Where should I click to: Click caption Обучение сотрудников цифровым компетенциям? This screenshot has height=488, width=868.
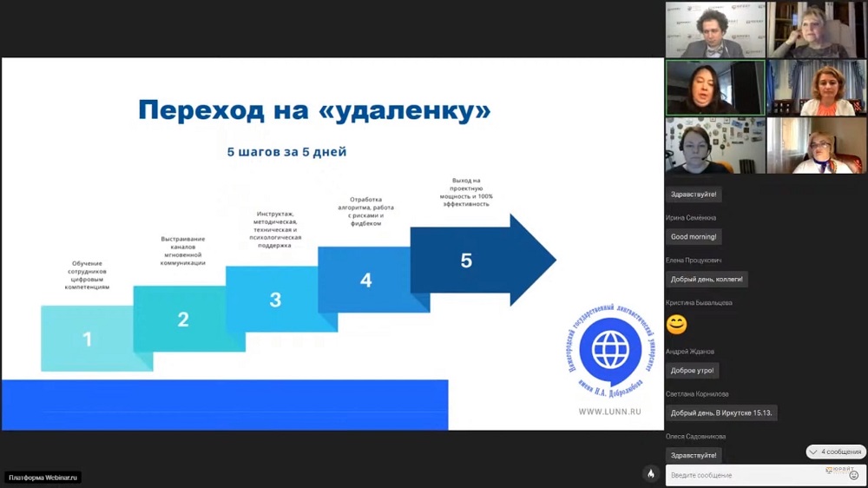[x=87, y=275]
